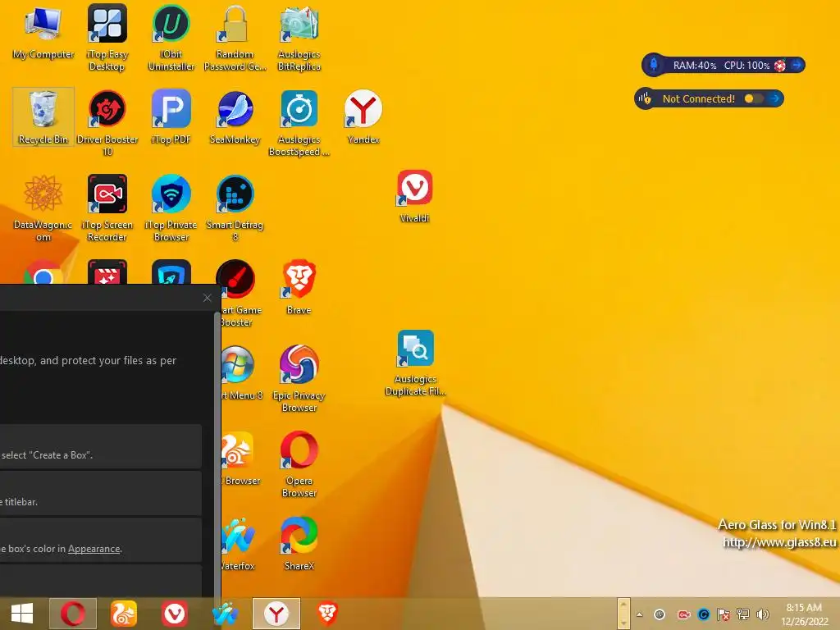The image size is (840, 630).
Task: Select the iTop Easy Desktop shortcut
Action: point(107,38)
